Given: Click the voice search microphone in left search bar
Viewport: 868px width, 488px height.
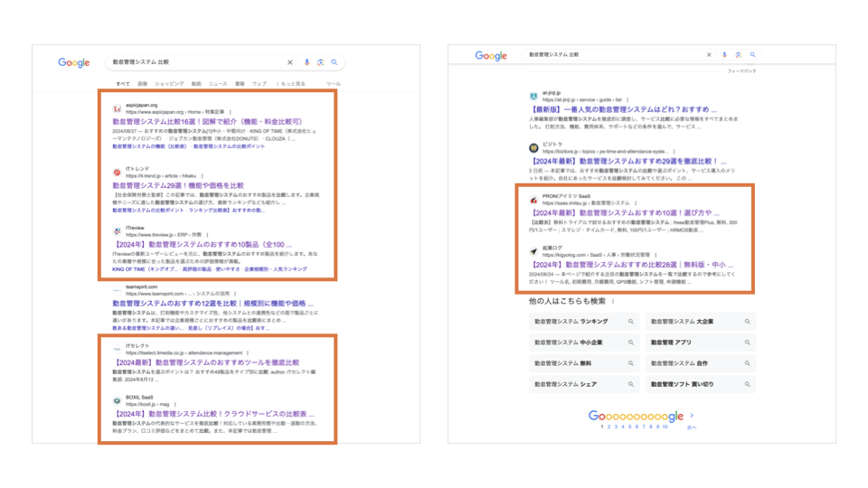Looking at the screenshot, I should tap(307, 62).
